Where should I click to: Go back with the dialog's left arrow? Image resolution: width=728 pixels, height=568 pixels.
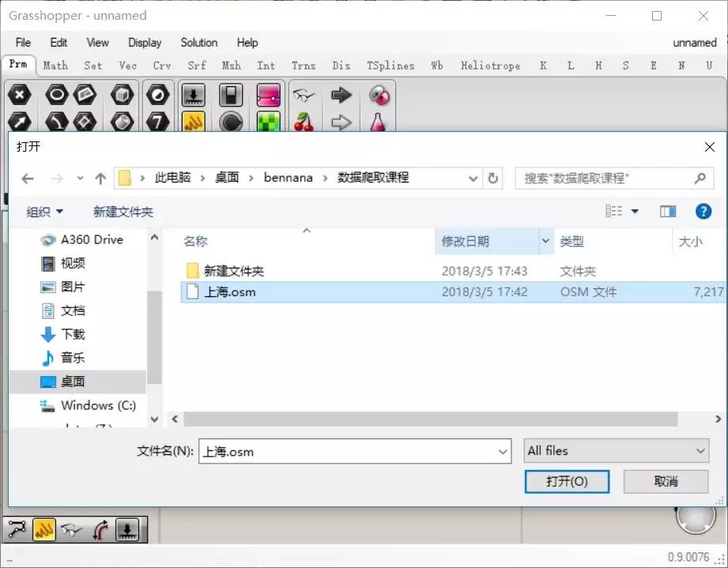[28, 179]
